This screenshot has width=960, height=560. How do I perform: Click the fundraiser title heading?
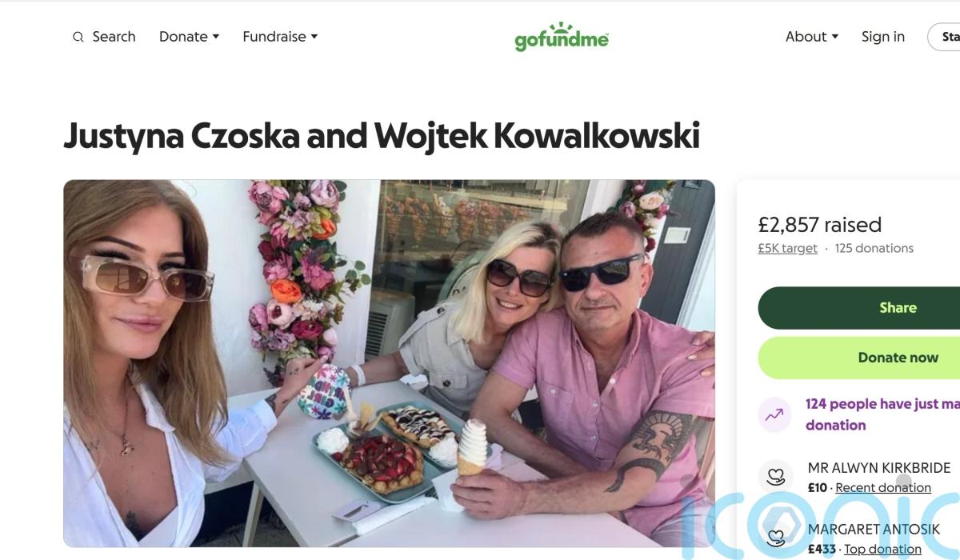382,136
